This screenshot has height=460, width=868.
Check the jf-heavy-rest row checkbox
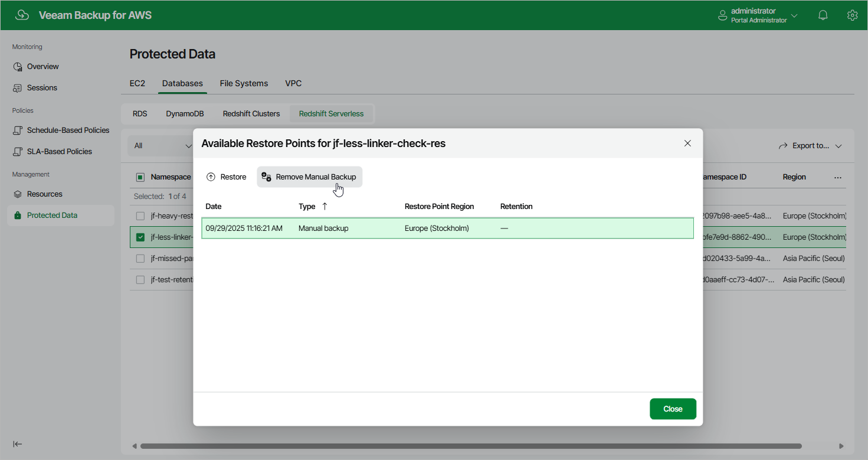click(140, 216)
